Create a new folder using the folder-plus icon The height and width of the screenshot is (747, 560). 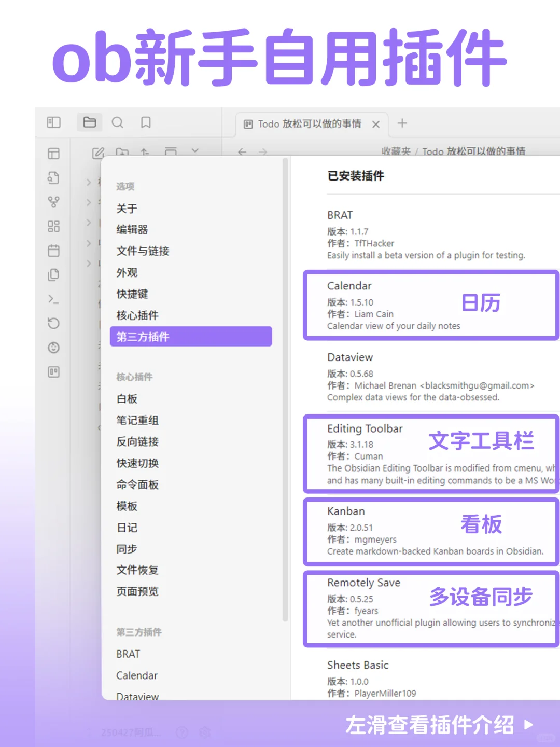pyautogui.click(x=123, y=153)
